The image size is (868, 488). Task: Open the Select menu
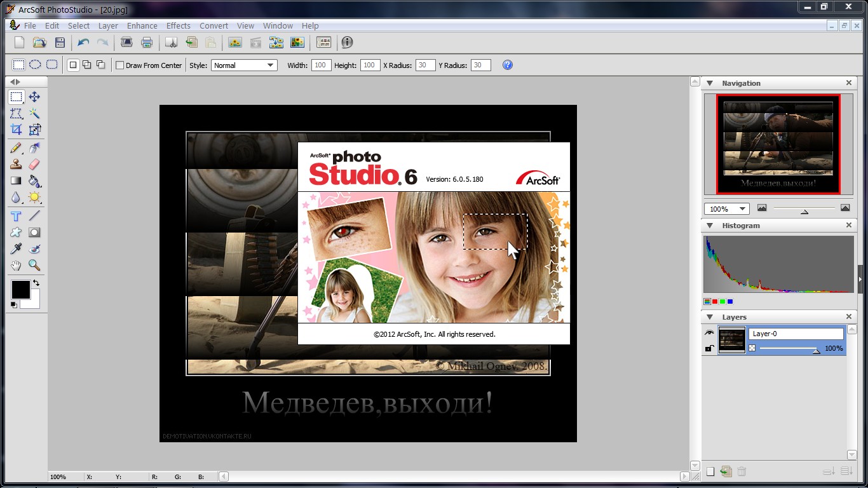79,26
